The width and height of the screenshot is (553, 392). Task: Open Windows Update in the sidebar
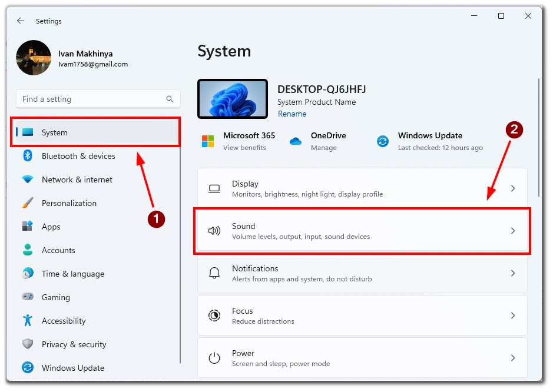click(96, 368)
